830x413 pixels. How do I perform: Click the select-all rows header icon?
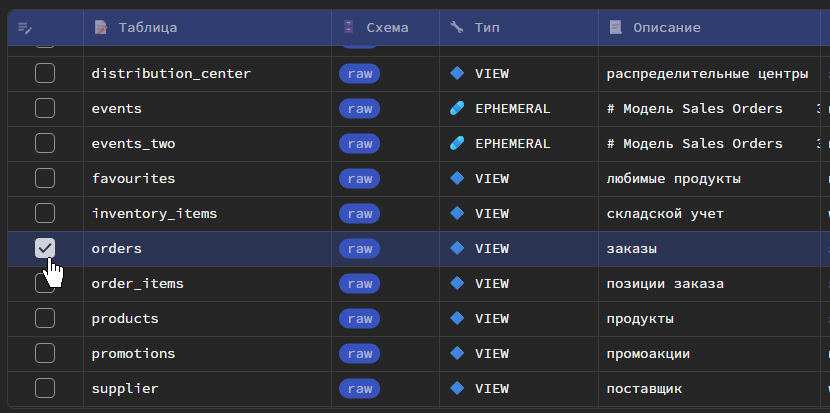(x=25, y=27)
